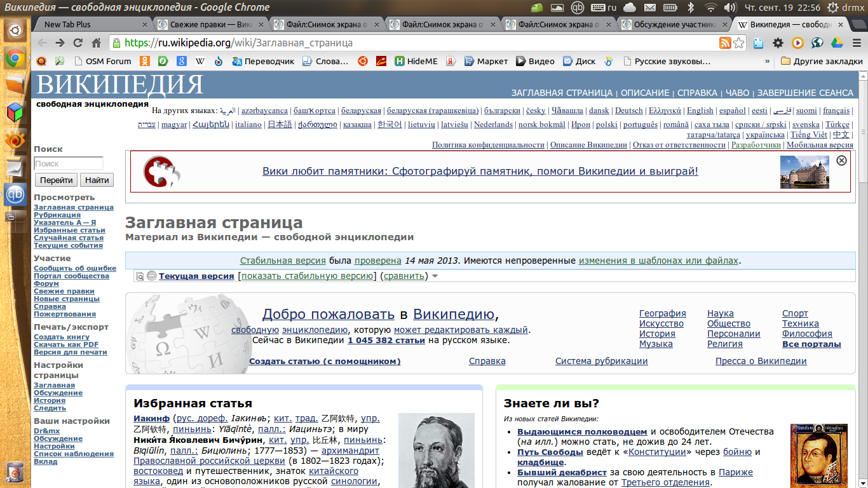Open qBittorrent from the launcher

tap(15, 194)
